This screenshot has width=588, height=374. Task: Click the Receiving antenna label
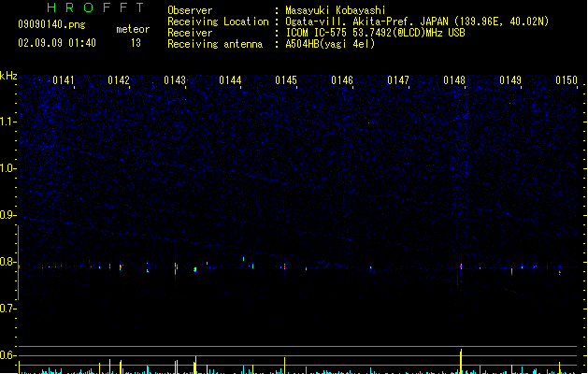click(x=215, y=44)
